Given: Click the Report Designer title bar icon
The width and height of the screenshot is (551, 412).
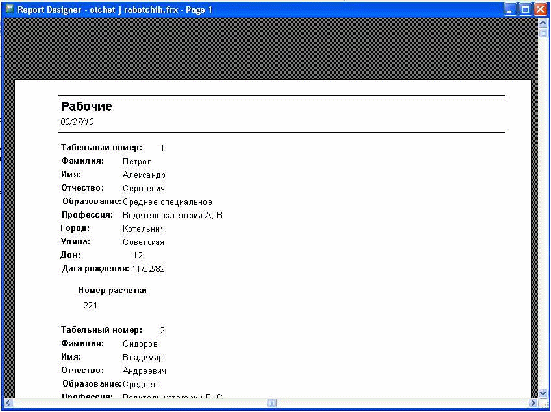Looking at the screenshot, I should 10,9.
